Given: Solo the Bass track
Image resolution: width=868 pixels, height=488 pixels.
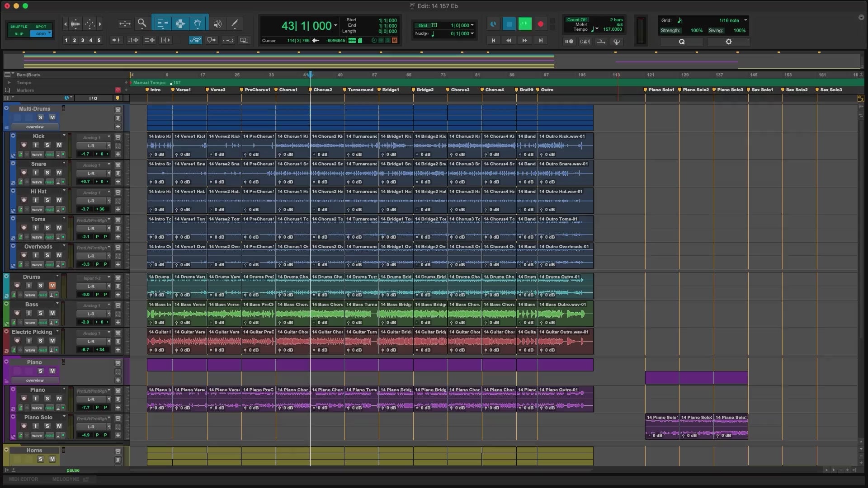Looking at the screenshot, I should 41,313.
